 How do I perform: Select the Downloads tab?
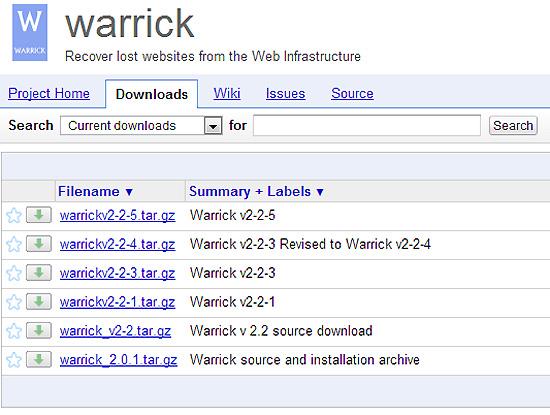click(x=152, y=94)
